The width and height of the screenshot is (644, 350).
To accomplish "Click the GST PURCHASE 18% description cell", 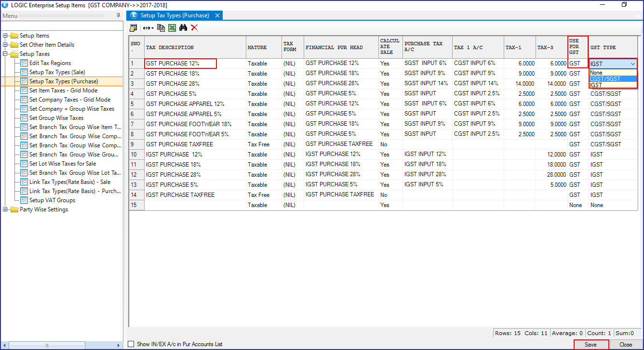I will click(x=195, y=74).
